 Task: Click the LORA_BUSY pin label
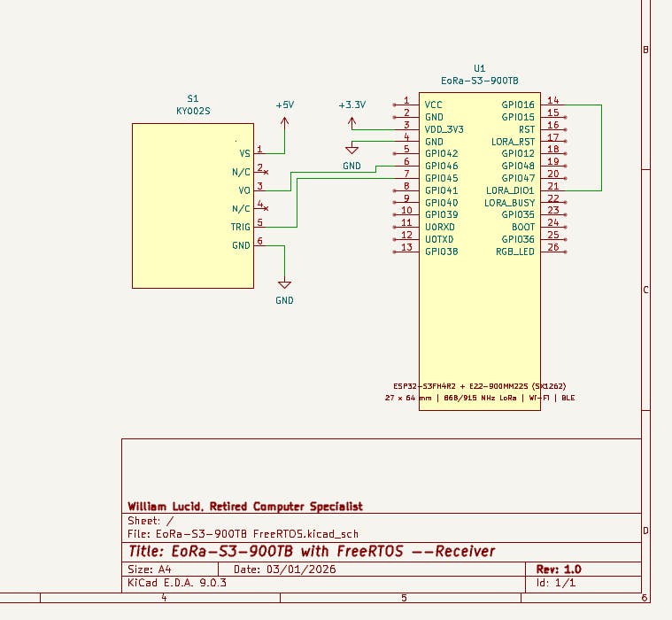(x=510, y=202)
